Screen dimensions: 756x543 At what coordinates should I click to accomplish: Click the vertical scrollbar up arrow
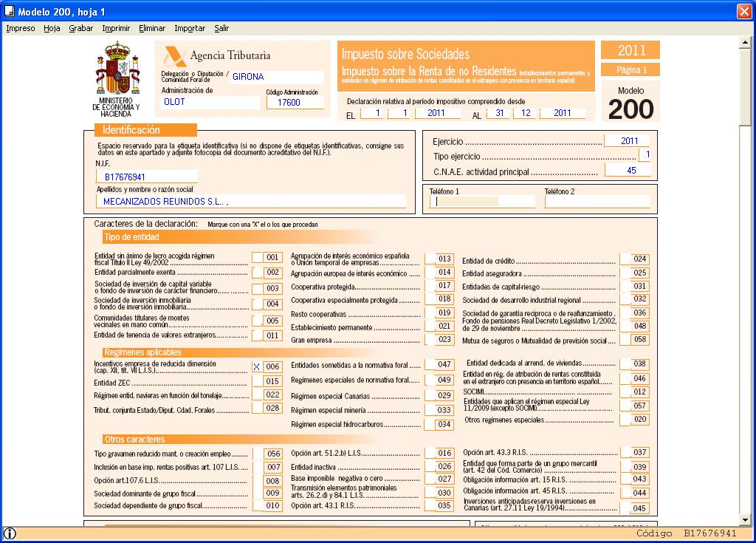[x=748, y=44]
